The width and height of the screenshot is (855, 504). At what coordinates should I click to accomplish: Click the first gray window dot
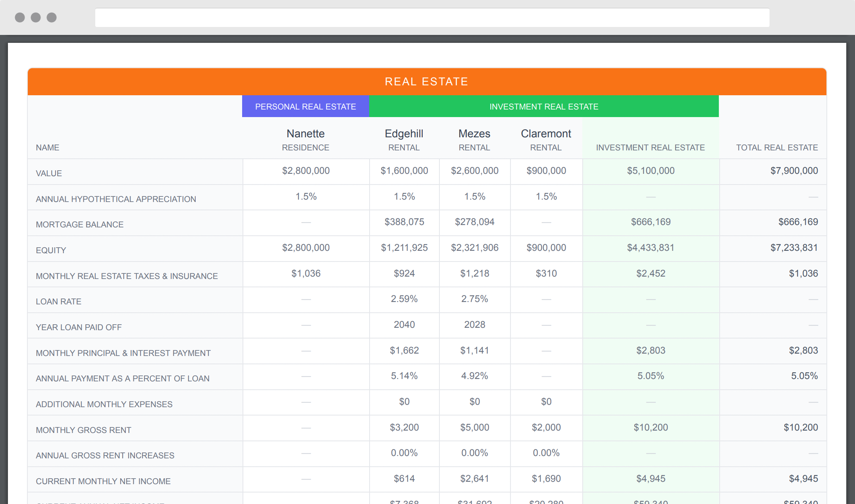point(20,17)
